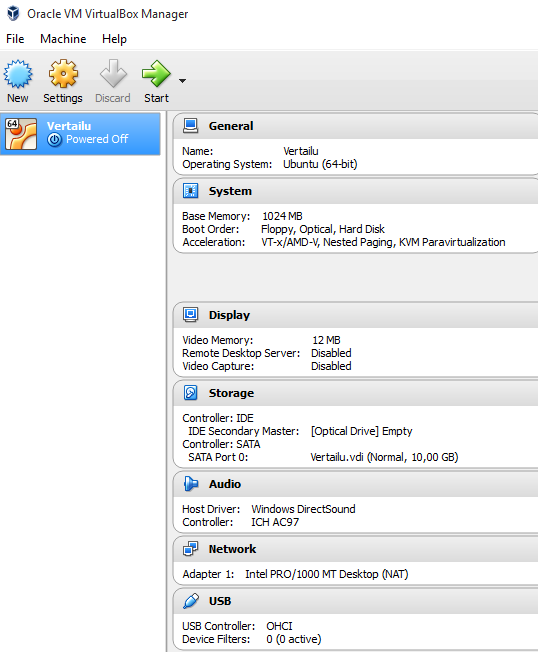This screenshot has height=652, width=538.
Task: Click the 'Controller: IDE' storage line
Action: [x=218, y=418]
